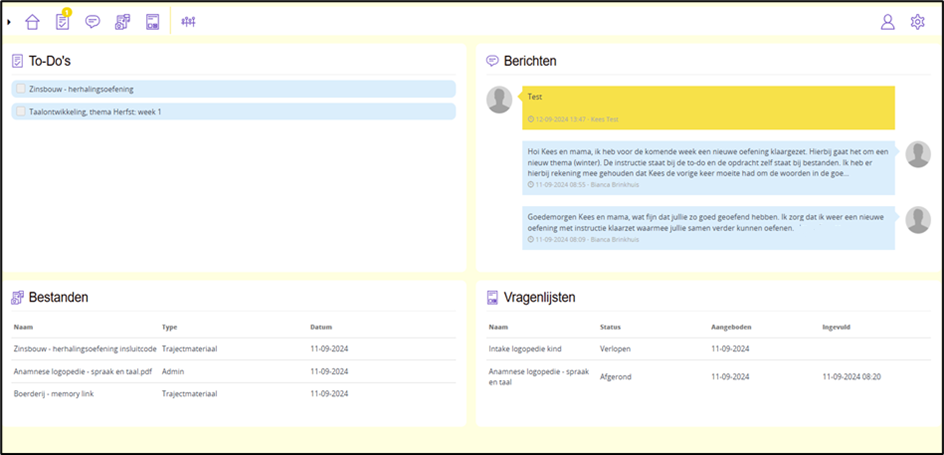Image resolution: width=944 pixels, height=455 pixels.
Task: Click the sliders filter icon in toolbar
Action: [188, 22]
